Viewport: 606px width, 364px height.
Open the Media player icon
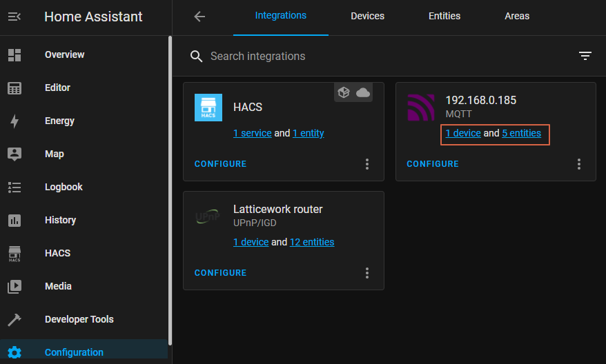[14, 286]
